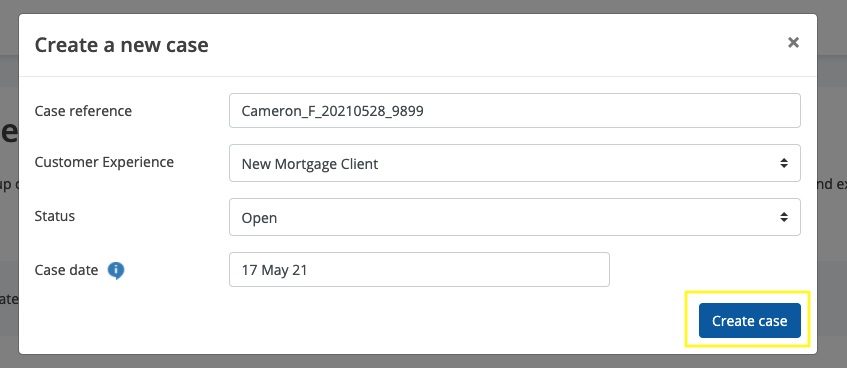The height and width of the screenshot is (368, 847).
Task: Open the Status dropdown
Action: click(x=514, y=217)
